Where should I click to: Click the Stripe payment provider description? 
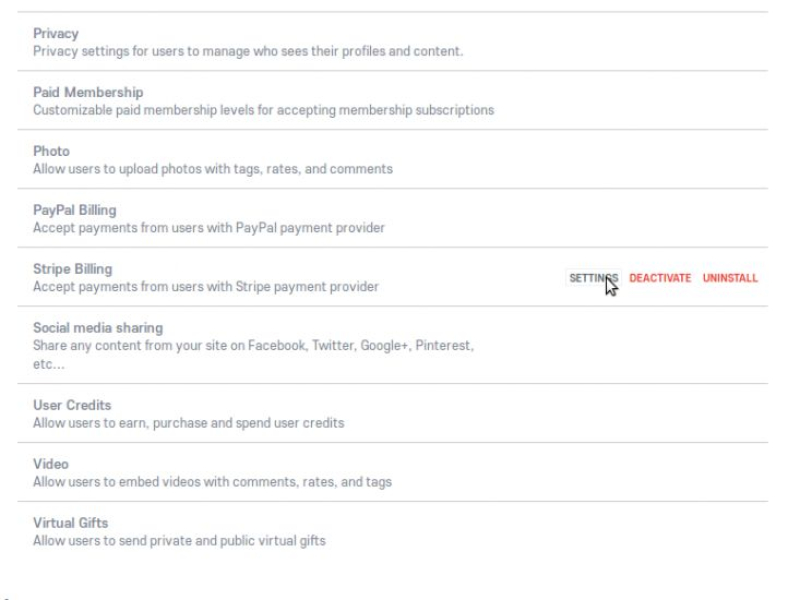tap(206, 287)
